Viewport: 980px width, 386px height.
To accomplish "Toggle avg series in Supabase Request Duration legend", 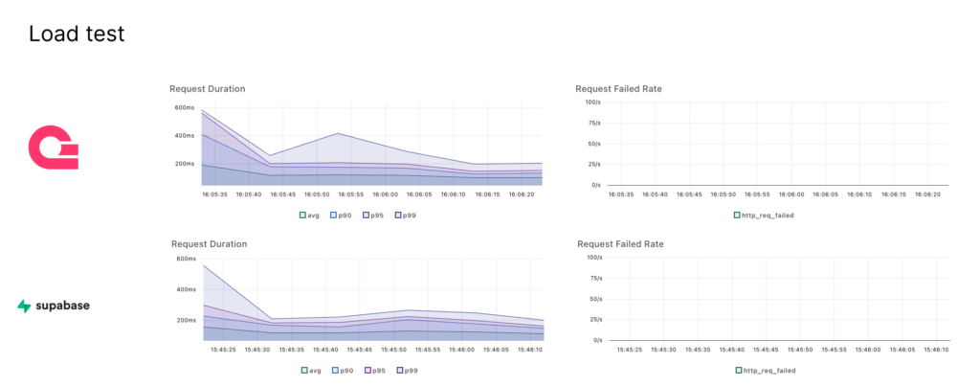I will click(x=310, y=370).
